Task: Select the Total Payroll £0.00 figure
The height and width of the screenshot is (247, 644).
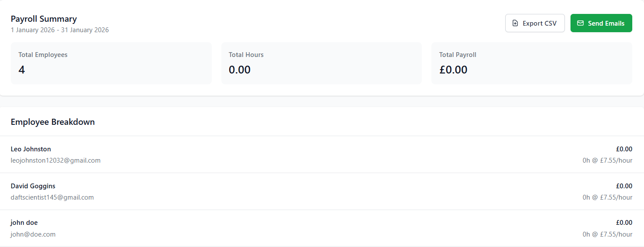Action: (x=453, y=70)
